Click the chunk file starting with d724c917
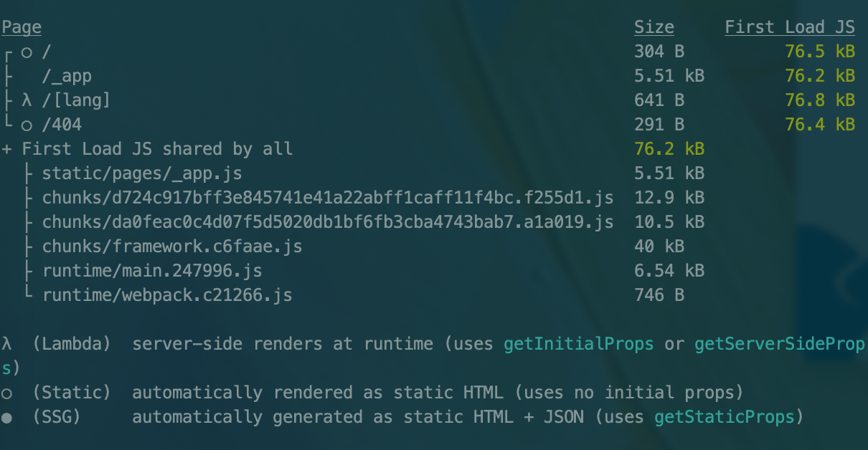This screenshot has height=450, width=868. (327, 198)
